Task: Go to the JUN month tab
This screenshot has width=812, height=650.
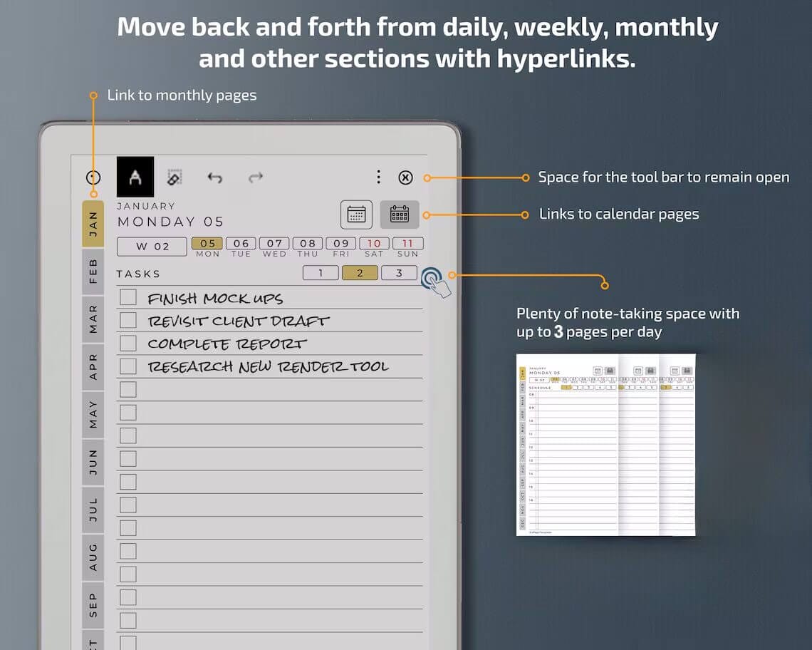Action: pyautogui.click(x=93, y=462)
